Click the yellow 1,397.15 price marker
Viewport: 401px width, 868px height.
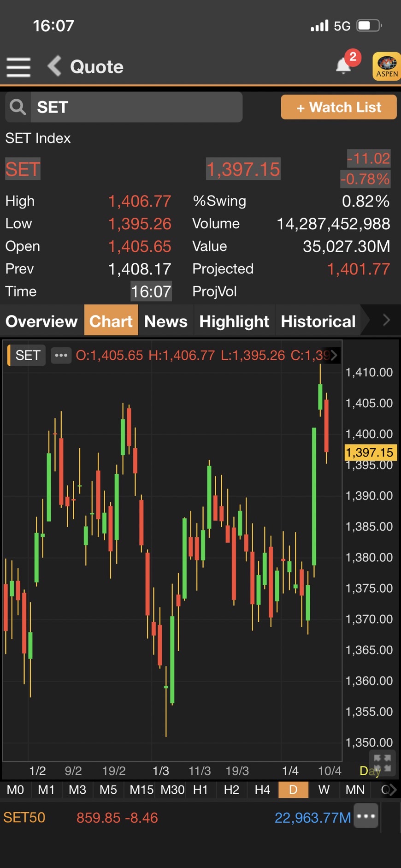pyautogui.click(x=370, y=452)
